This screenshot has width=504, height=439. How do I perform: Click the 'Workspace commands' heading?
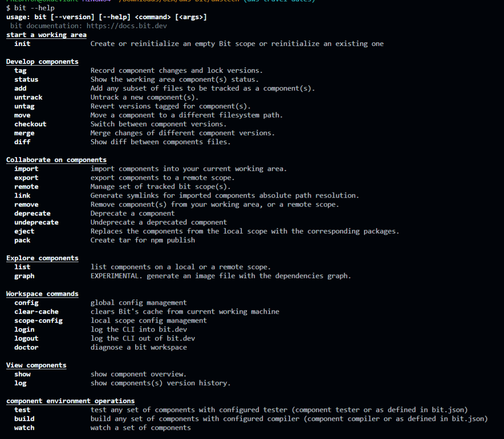click(42, 294)
